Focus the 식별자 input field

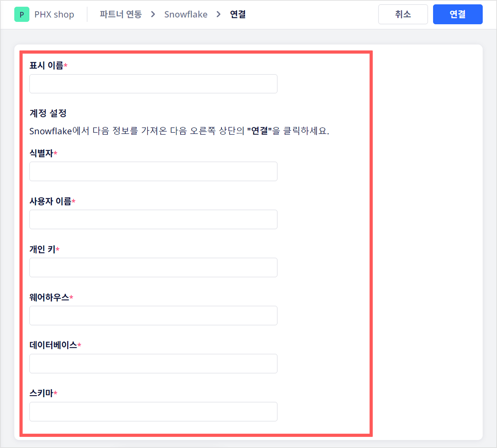point(153,171)
